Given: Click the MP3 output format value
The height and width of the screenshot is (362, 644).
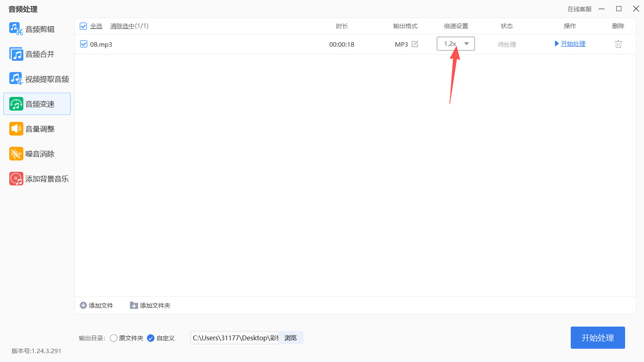Looking at the screenshot, I should tap(401, 44).
